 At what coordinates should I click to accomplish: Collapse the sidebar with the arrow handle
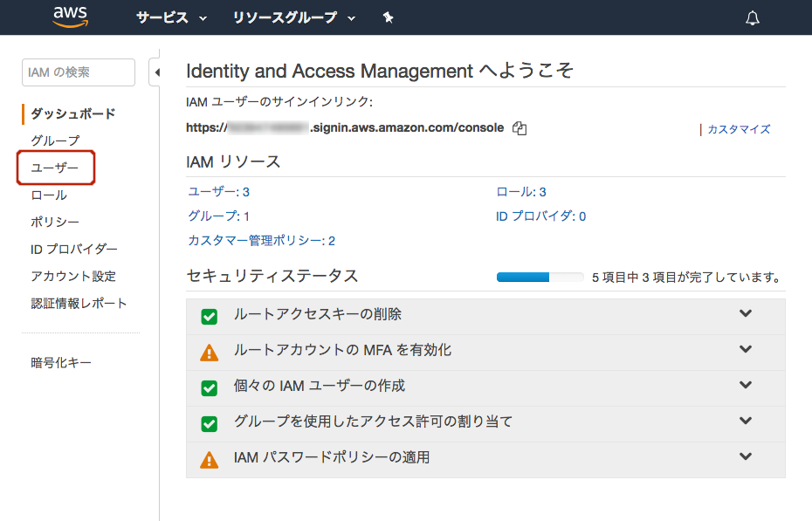pyautogui.click(x=155, y=72)
